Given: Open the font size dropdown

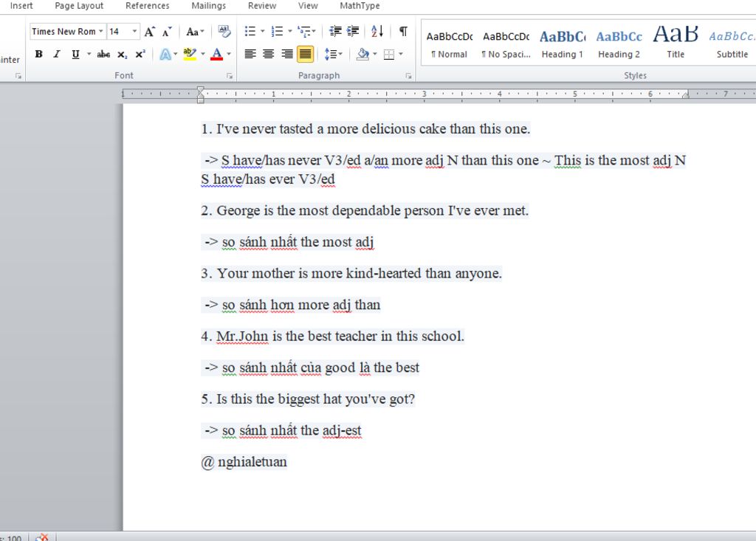Looking at the screenshot, I should pos(134,31).
